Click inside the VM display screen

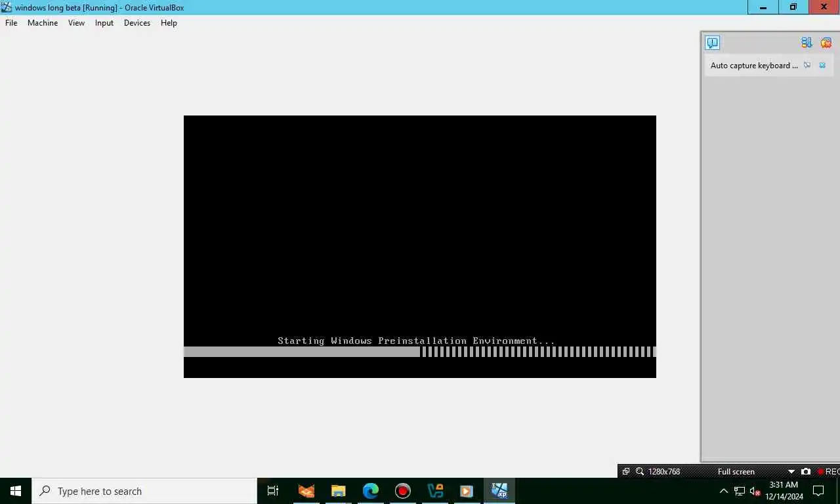420,247
